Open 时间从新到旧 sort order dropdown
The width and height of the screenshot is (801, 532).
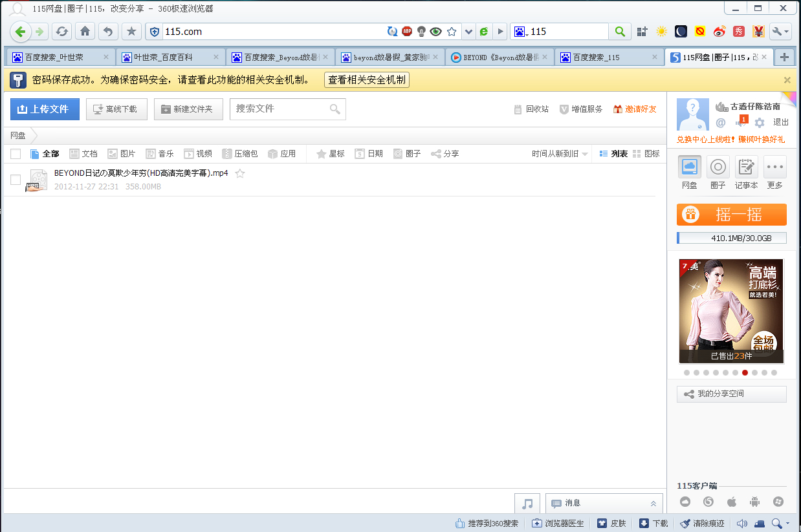coord(560,154)
